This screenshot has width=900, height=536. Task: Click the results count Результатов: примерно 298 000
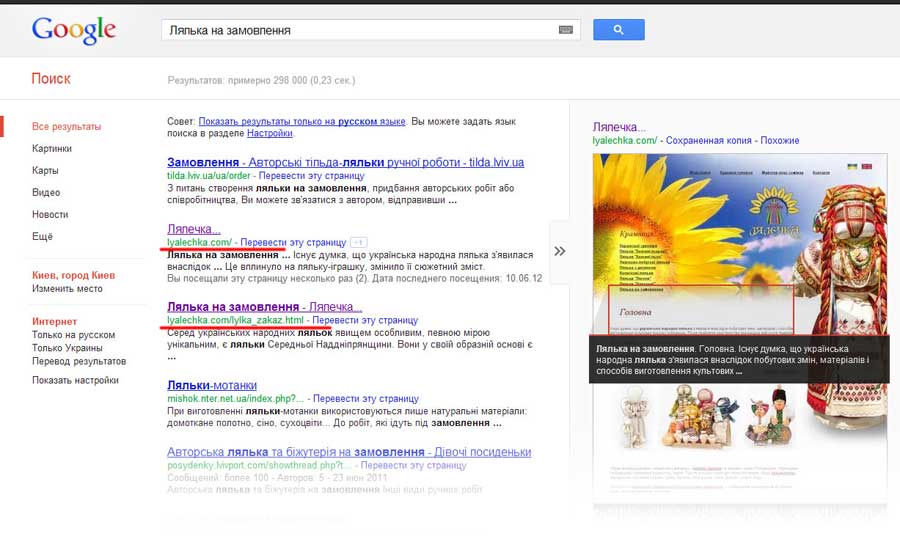[261, 80]
